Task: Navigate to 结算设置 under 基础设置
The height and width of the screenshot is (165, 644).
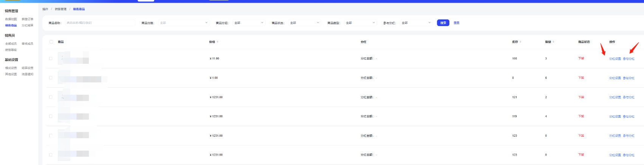Action: pos(28,68)
